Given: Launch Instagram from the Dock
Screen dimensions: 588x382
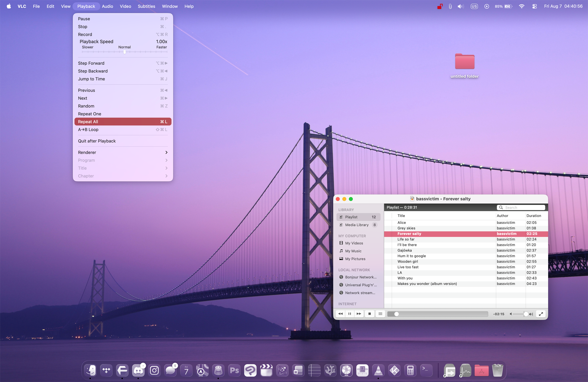Looking at the screenshot, I should click(x=154, y=370).
